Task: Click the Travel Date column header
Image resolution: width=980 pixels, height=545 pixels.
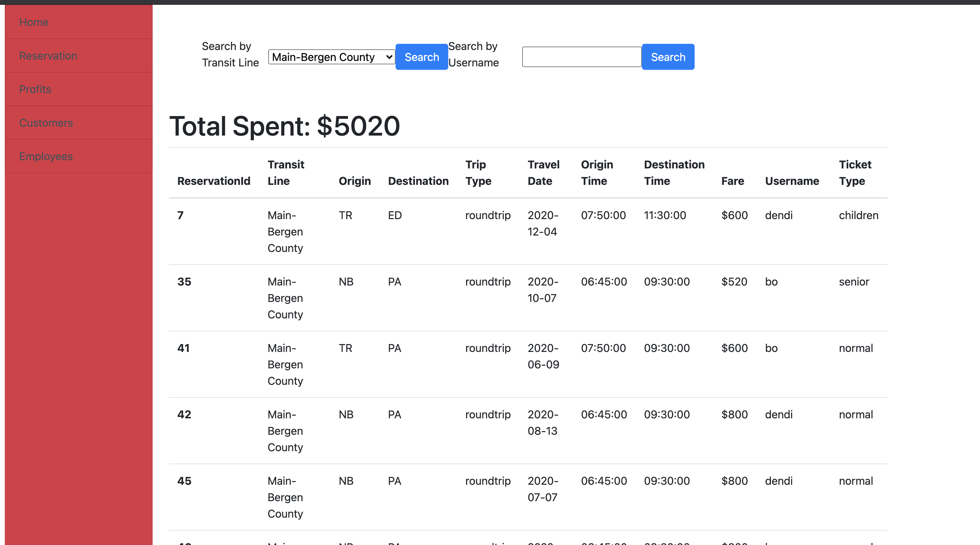Action: click(544, 173)
